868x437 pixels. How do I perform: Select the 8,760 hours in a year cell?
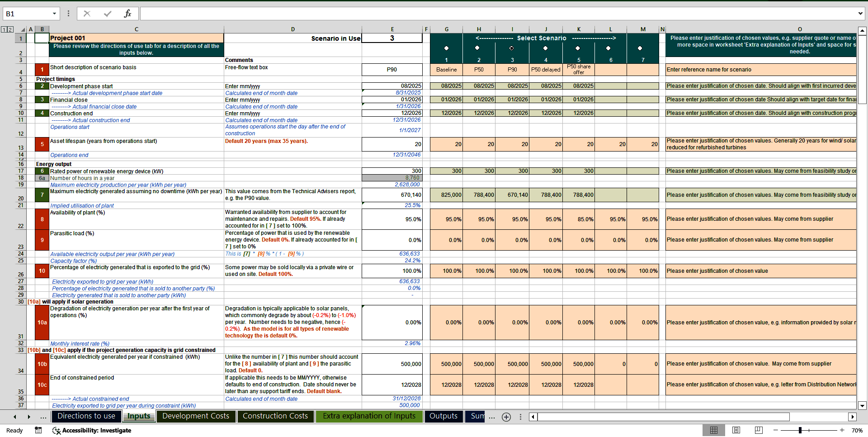pos(392,178)
